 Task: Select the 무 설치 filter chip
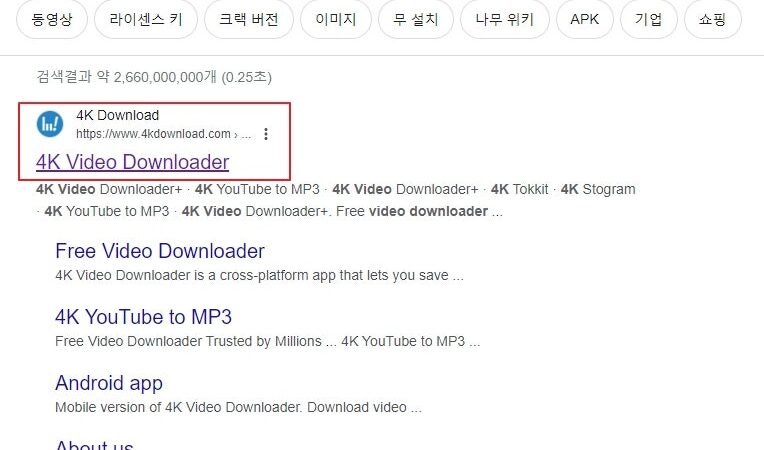(416, 19)
